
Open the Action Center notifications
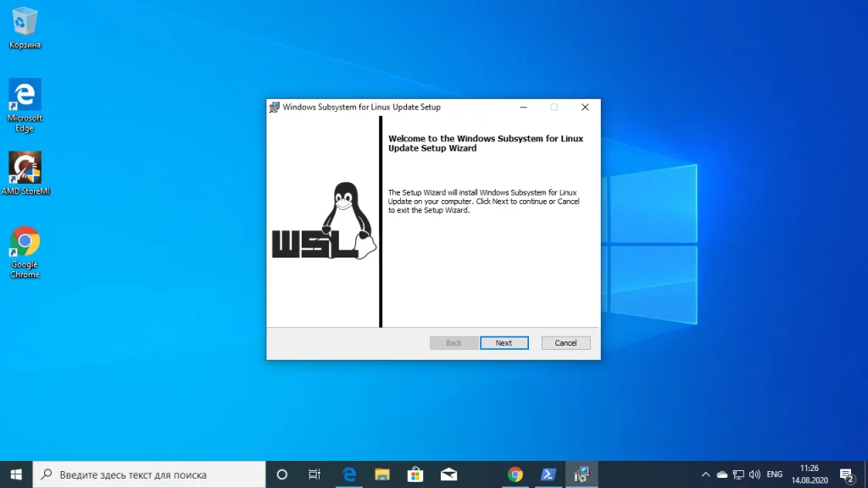pyautogui.click(x=846, y=474)
